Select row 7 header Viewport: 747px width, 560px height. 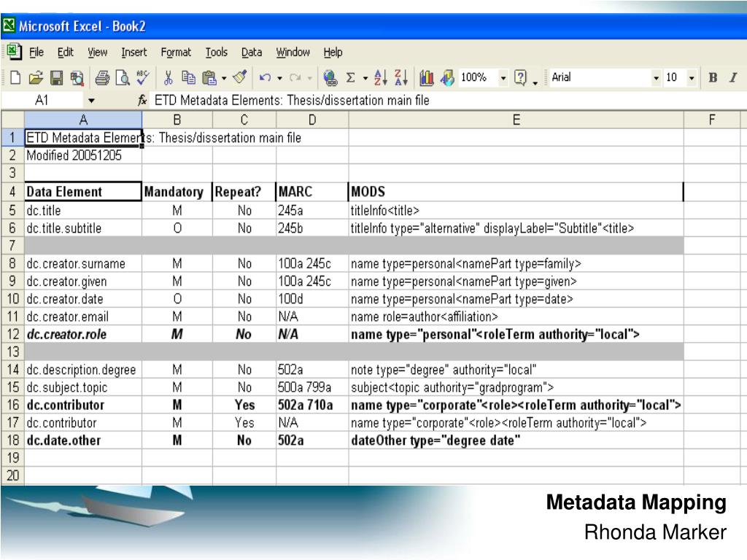click(x=12, y=246)
